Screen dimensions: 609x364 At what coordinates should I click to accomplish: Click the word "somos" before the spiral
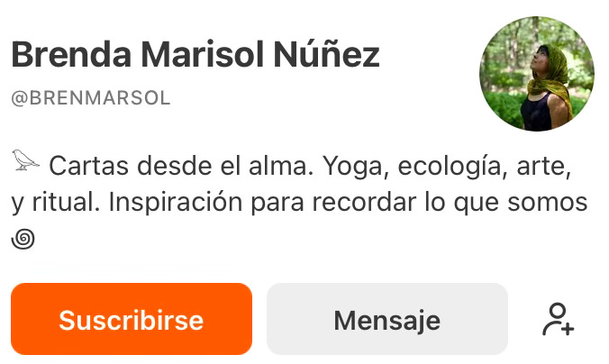(547, 203)
